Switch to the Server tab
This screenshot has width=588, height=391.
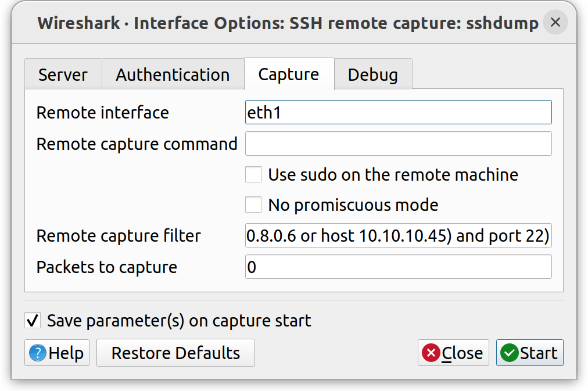63,75
